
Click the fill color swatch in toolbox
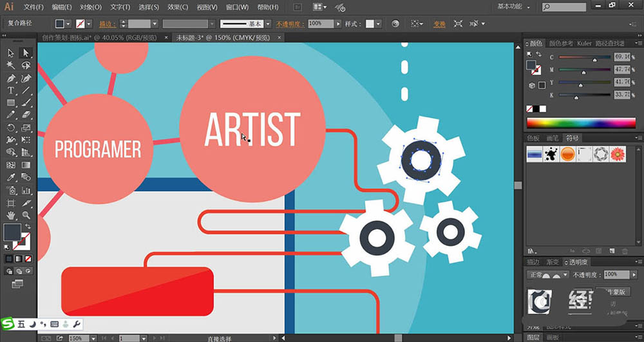[12, 233]
